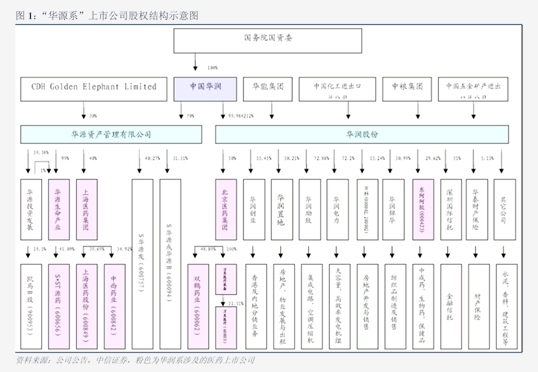Select the 华润创业 box
The image size is (538, 372).
[254, 209]
